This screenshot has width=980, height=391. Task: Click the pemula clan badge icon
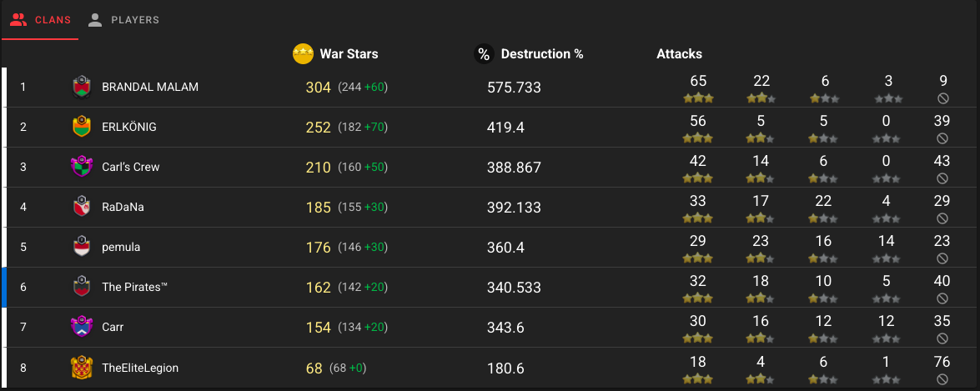pyautogui.click(x=81, y=247)
